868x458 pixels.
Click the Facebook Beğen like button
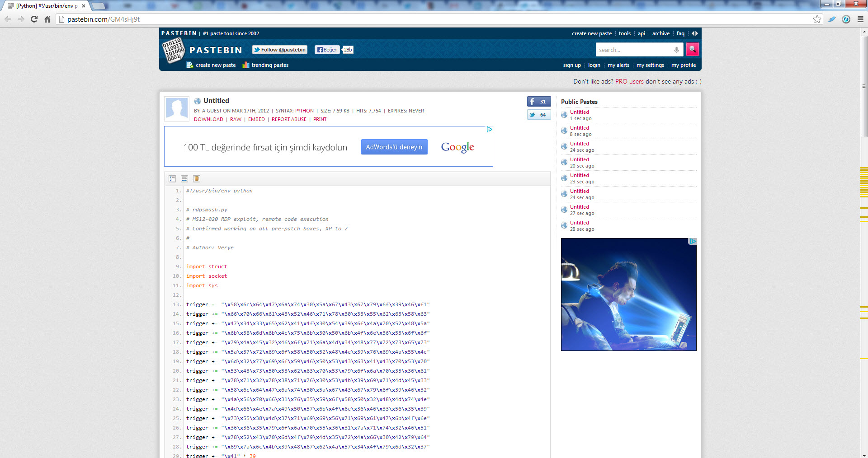point(327,50)
